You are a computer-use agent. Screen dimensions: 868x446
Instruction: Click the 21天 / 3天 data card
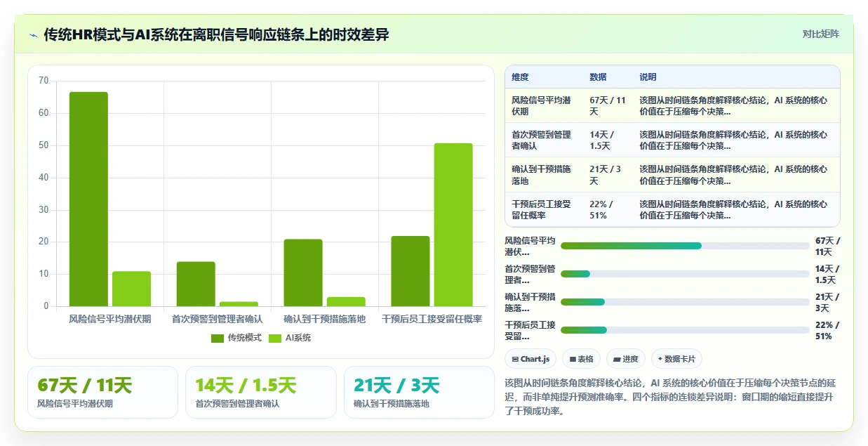[419, 392]
